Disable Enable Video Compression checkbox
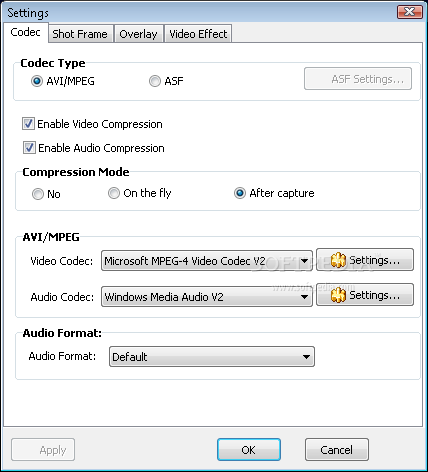Screen dimensions: 428x472 pos(28,124)
